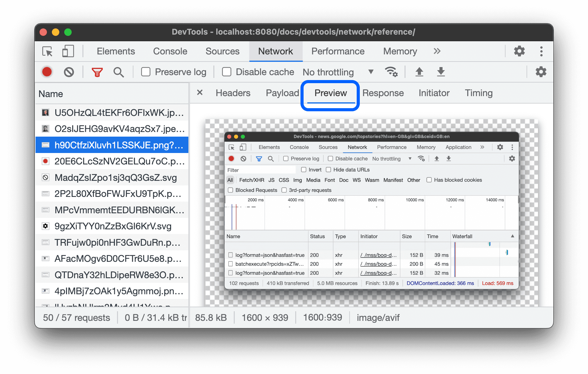Expand hidden panels with the chevron arrows
Viewport: 588px width, 374px height.
pos(437,51)
